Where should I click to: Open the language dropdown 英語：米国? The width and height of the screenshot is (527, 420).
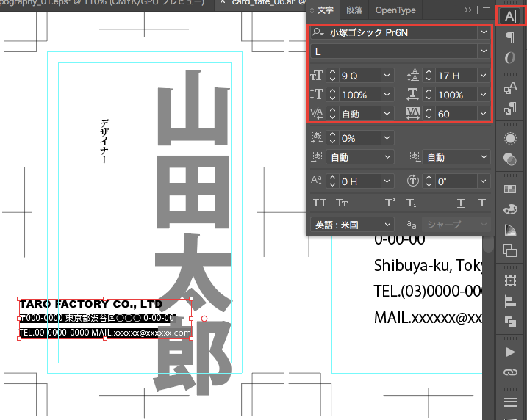(387, 225)
